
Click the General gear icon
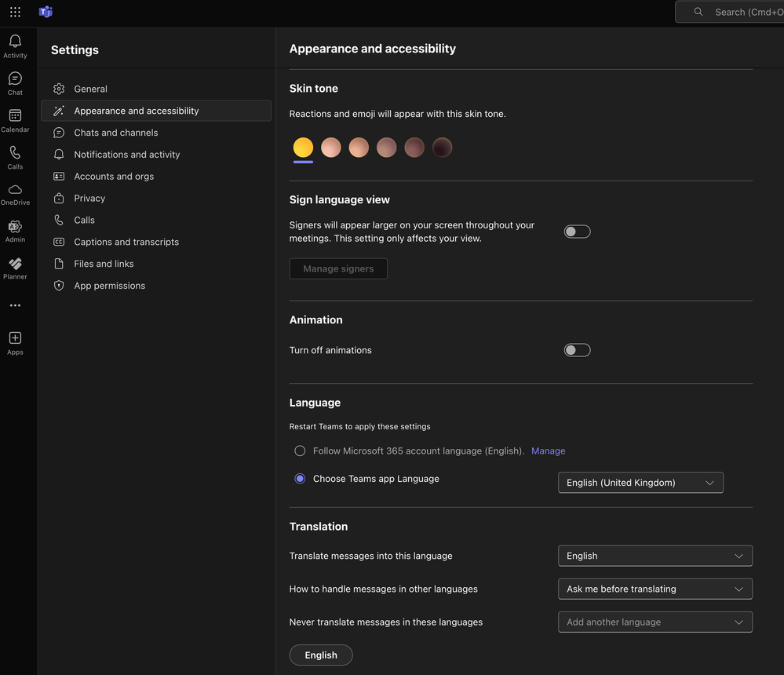click(59, 89)
